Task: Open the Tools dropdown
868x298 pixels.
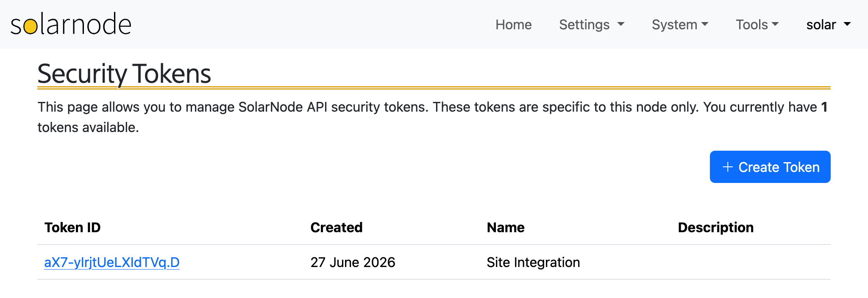Action: (x=757, y=25)
